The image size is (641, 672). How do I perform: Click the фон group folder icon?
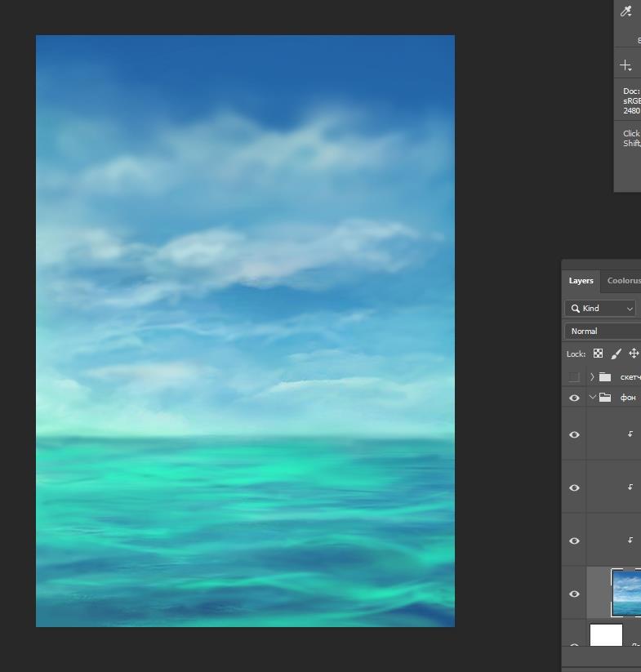pos(605,398)
